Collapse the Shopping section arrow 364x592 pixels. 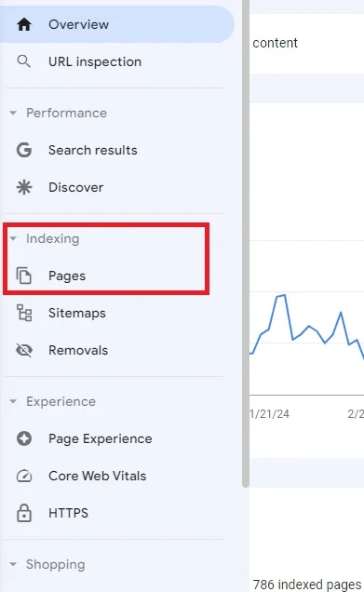tap(13, 564)
